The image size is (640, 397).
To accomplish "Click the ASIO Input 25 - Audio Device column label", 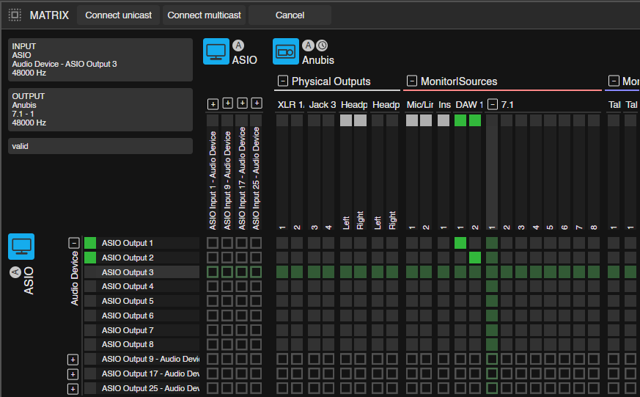I will coord(256,178).
